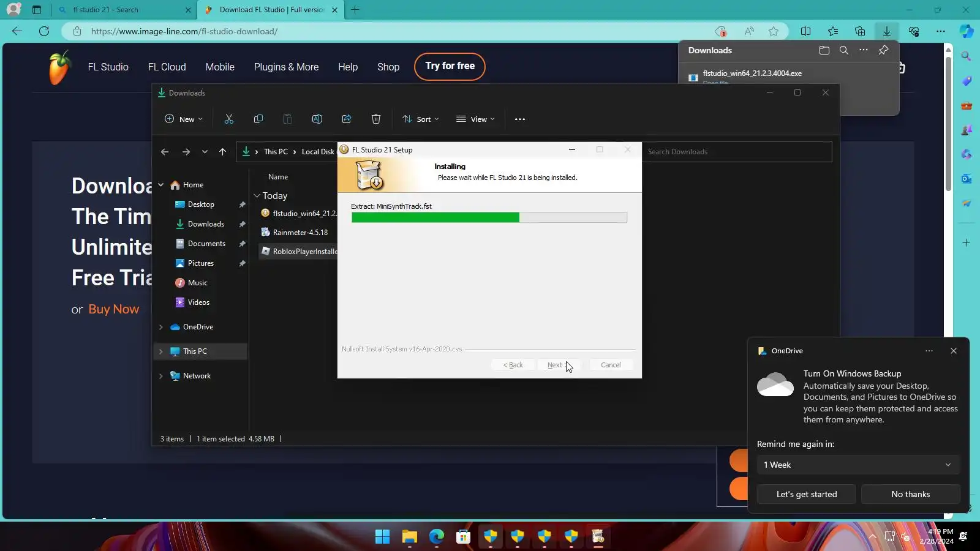Click the Rename icon in File Explorer toolbar
The width and height of the screenshot is (980, 551).
pyautogui.click(x=317, y=119)
